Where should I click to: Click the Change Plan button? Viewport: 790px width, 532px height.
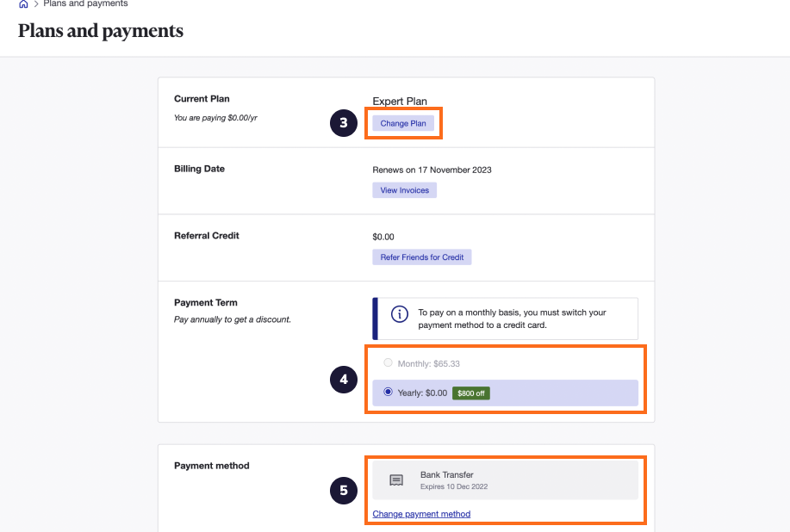pos(403,123)
